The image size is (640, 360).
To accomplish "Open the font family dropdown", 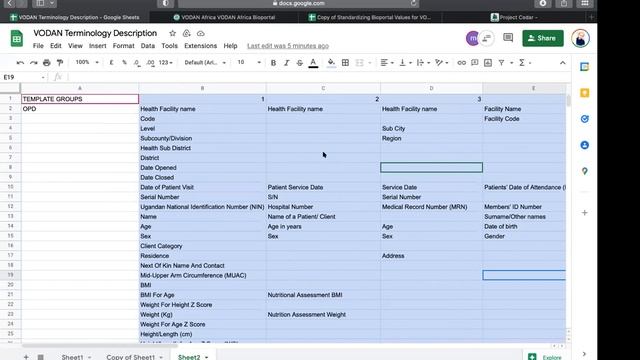I will coord(205,63).
